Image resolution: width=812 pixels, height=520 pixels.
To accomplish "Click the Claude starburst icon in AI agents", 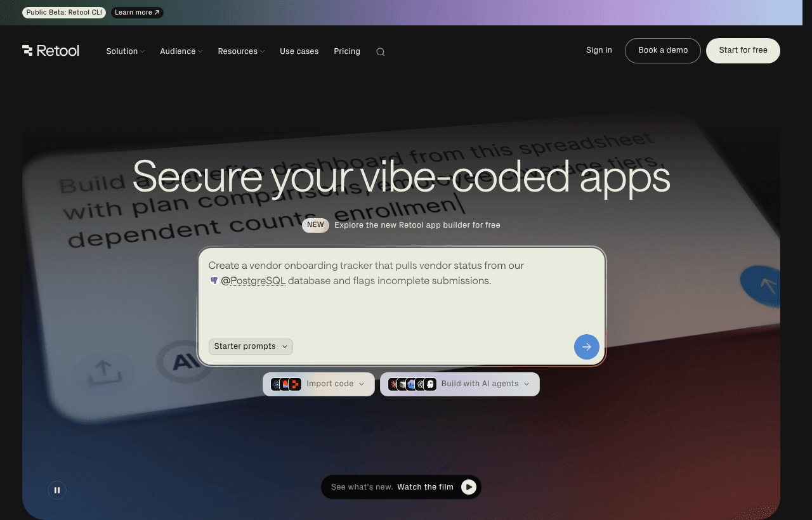I will tap(393, 384).
